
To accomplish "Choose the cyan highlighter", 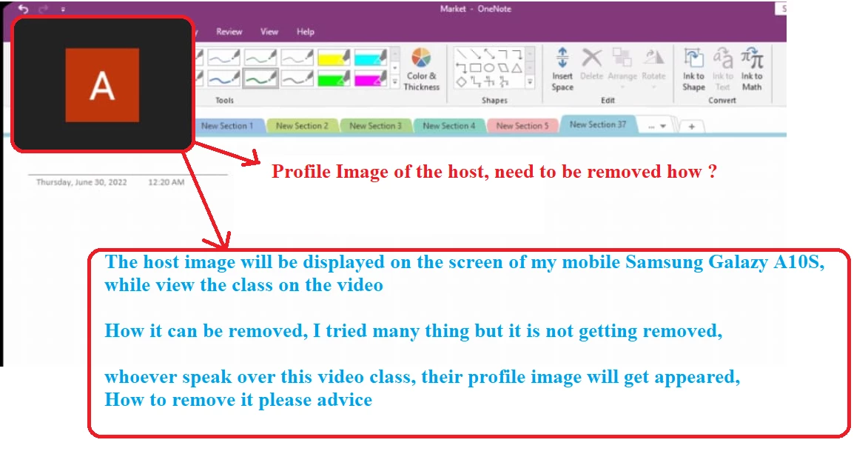I will point(370,57).
